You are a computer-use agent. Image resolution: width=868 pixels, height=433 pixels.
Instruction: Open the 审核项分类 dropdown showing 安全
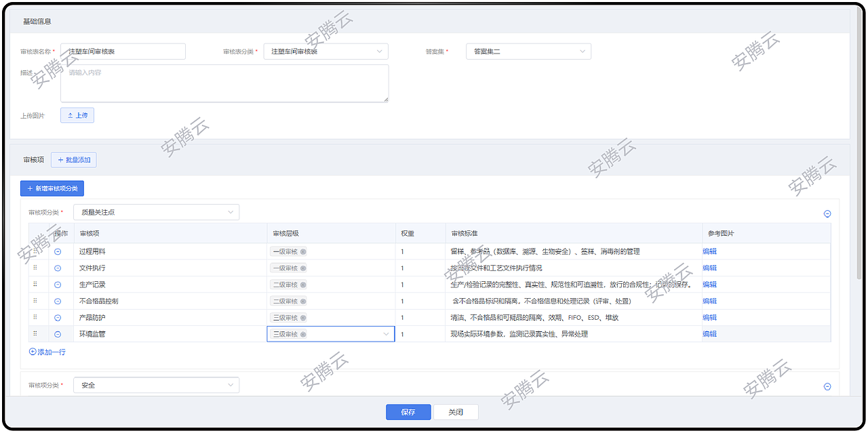(x=156, y=385)
